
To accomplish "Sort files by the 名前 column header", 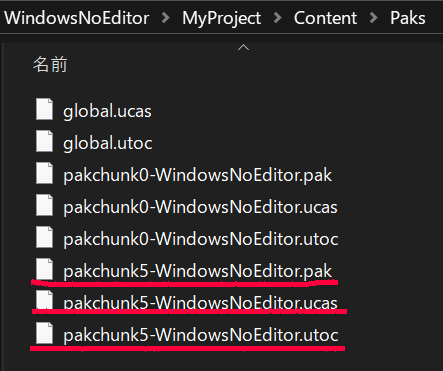I will 50,64.
